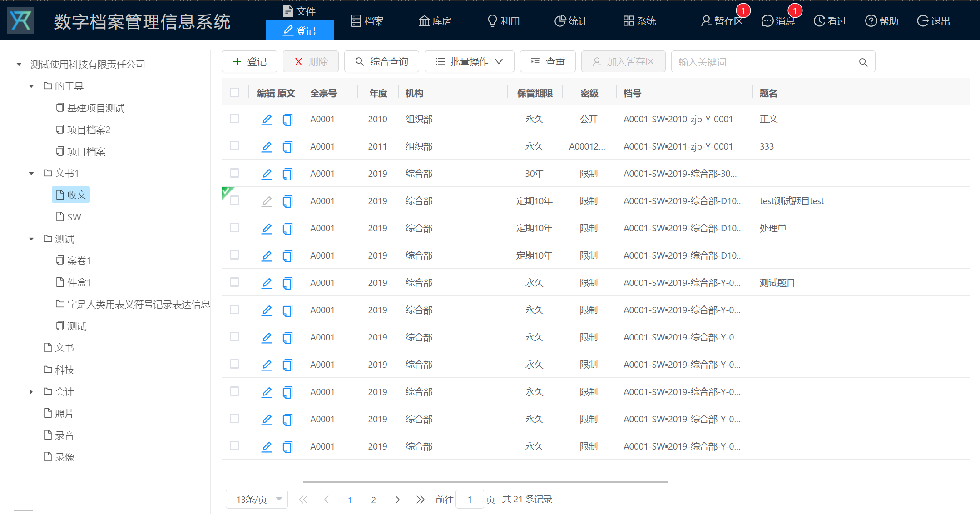
Task: Check the last row checkbox
Action: click(x=234, y=446)
